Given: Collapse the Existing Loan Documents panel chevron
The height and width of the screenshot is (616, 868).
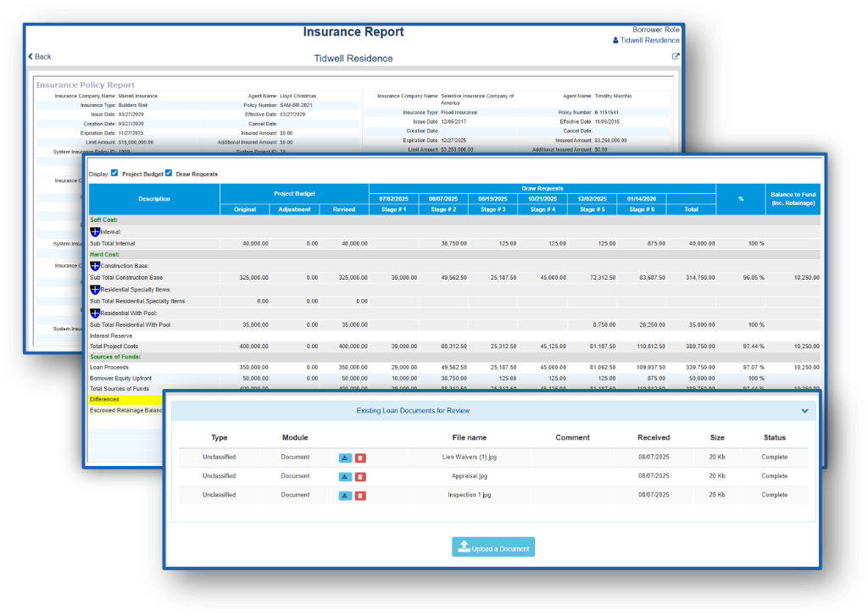Looking at the screenshot, I should point(804,411).
